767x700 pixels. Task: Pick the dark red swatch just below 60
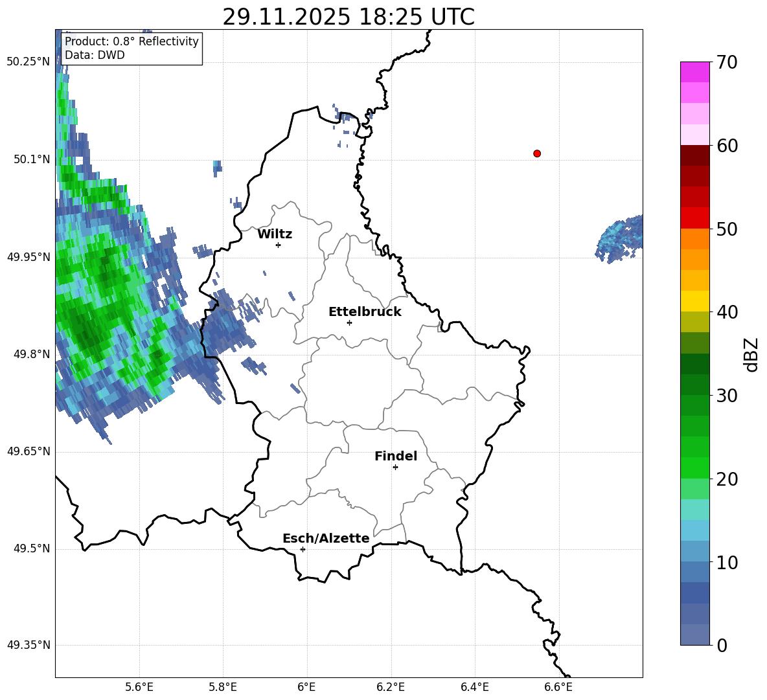tap(694, 155)
